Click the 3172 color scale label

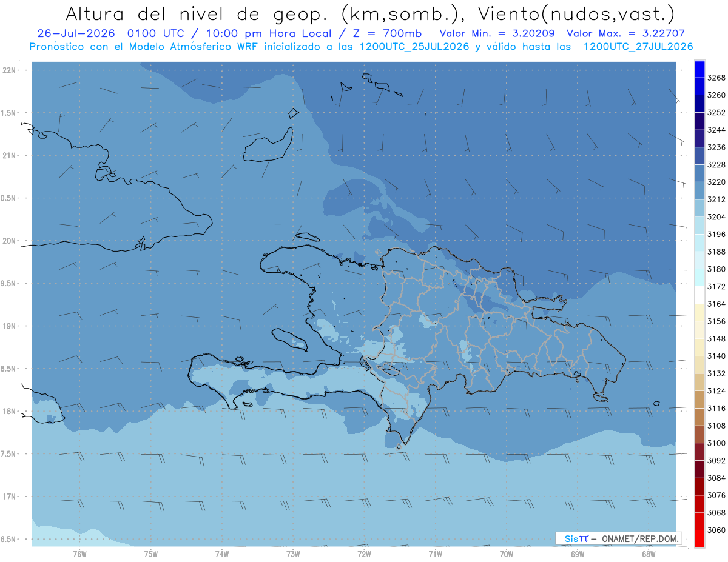[716, 286]
